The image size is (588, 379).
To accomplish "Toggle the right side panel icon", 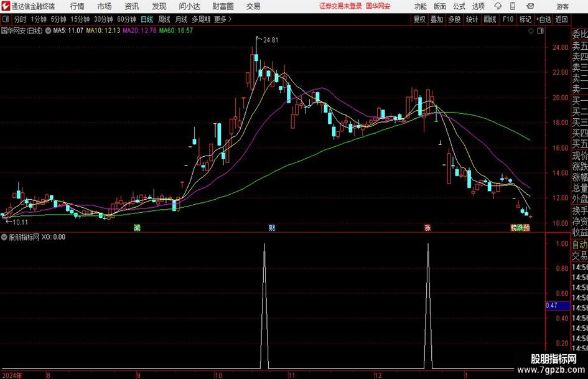I will (x=540, y=31).
